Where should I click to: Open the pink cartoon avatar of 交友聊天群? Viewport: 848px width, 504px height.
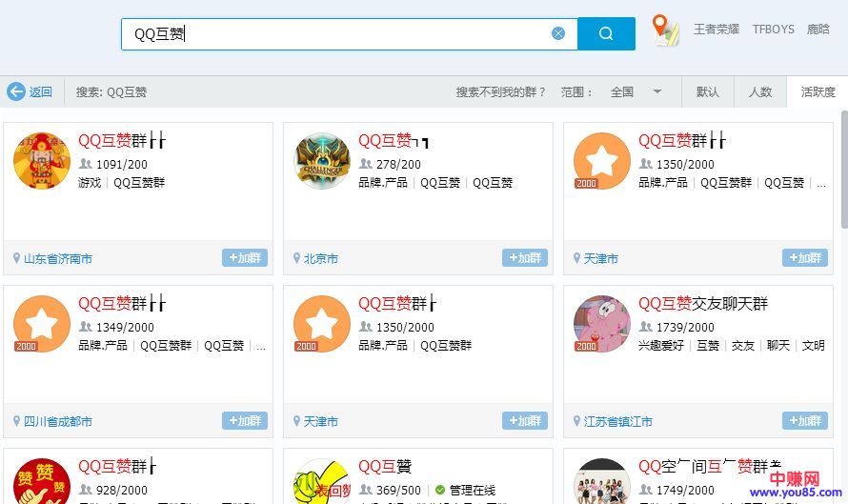(x=602, y=324)
